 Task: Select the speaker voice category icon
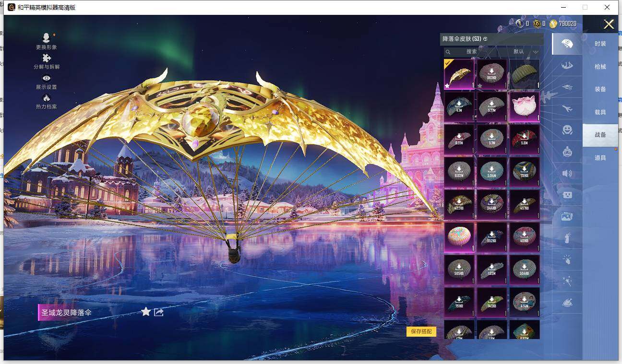point(567,173)
